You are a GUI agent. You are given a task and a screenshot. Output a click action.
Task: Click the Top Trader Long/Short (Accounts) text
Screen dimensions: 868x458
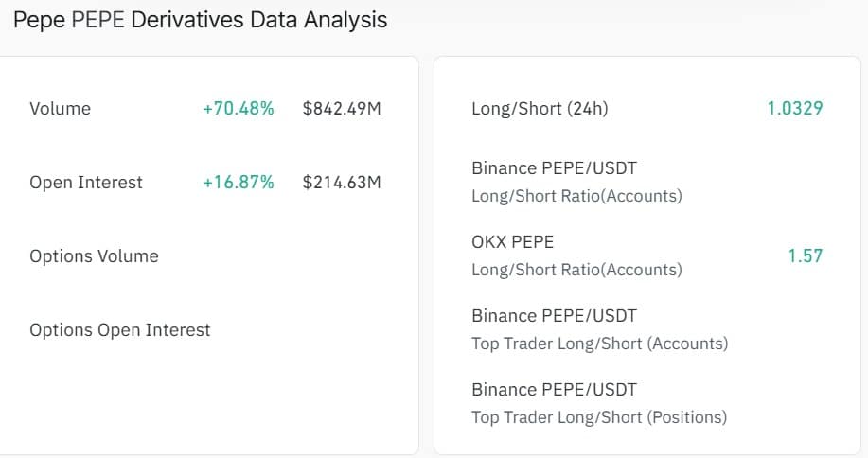point(599,343)
